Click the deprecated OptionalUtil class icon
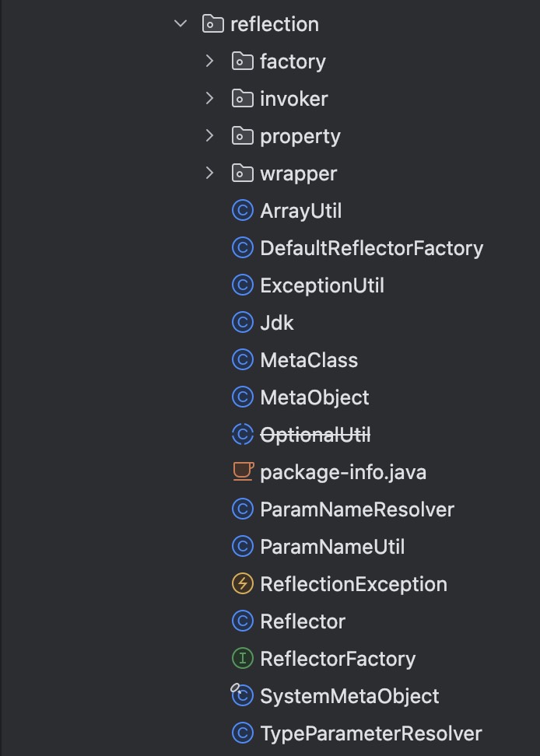The width and height of the screenshot is (540, 756). (243, 435)
